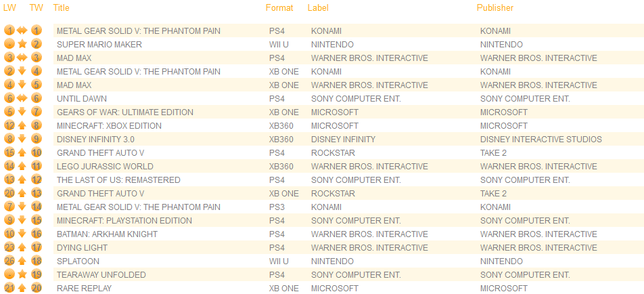Screen dimensions: 644x294
Task: Click the LW column header
Action: tap(9, 8)
